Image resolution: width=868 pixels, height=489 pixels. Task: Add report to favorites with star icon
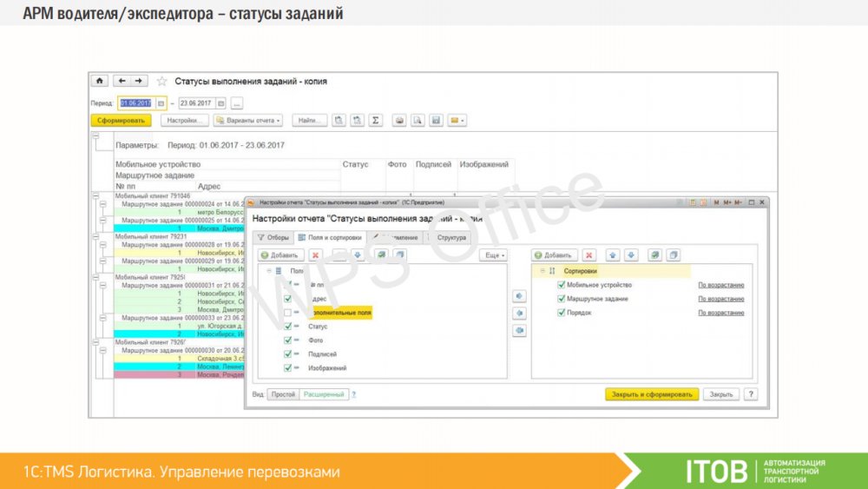(161, 81)
